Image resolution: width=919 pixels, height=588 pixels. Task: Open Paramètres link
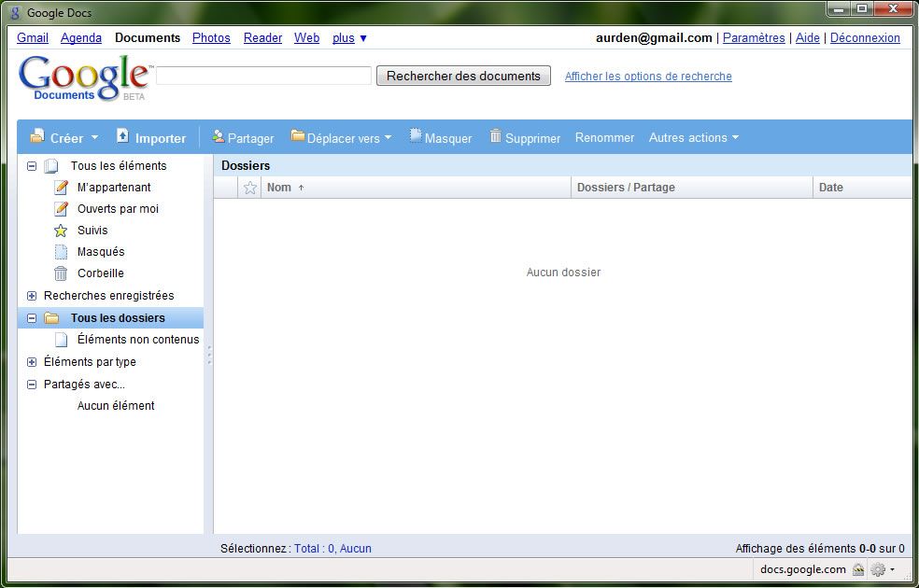[754, 38]
